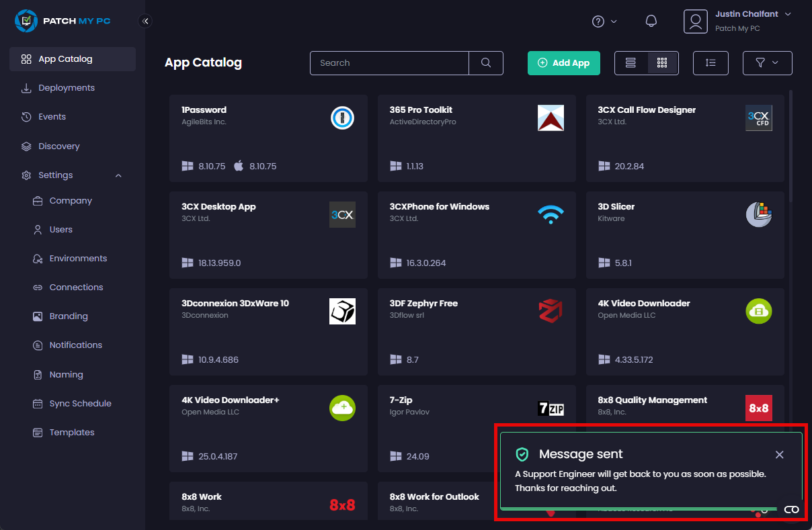Click the Apple icon on the 1Password card
The width and height of the screenshot is (812, 530).
(239, 166)
